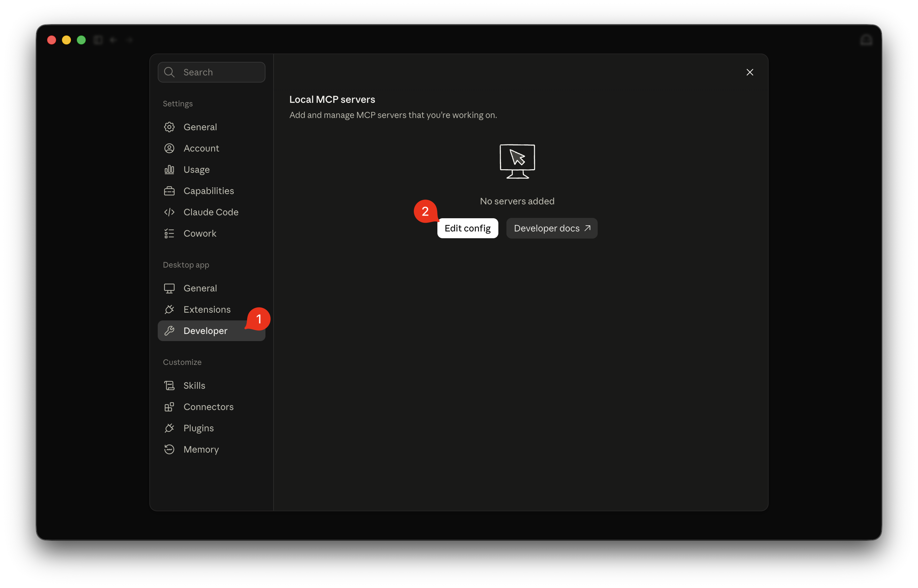Click the Connectors blocks icon

pyautogui.click(x=169, y=407)
